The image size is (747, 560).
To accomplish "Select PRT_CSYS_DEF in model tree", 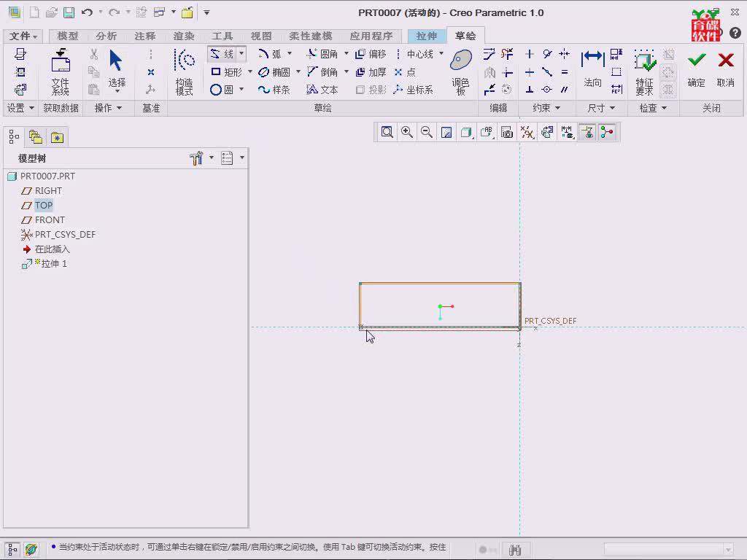I will pyautogui.click(x=65, y=235).
